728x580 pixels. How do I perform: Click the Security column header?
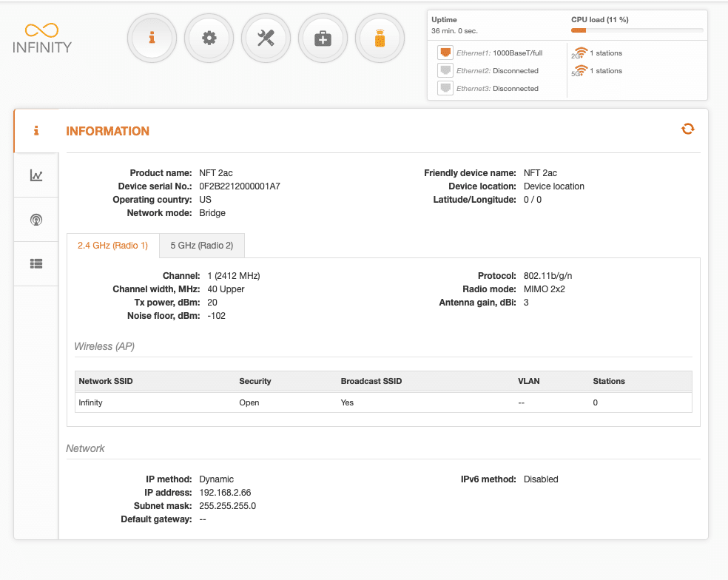click(255, 381)
